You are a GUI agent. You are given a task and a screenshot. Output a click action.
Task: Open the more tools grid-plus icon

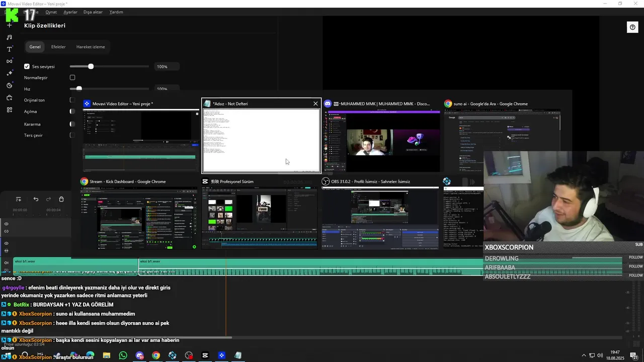pyautogui.click(x=9, y=110)
